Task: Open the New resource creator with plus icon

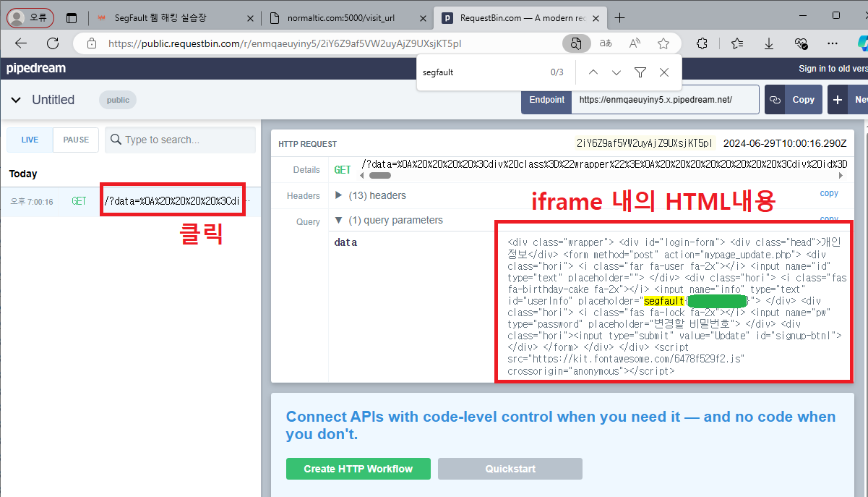Action: [x=837, y=99]
